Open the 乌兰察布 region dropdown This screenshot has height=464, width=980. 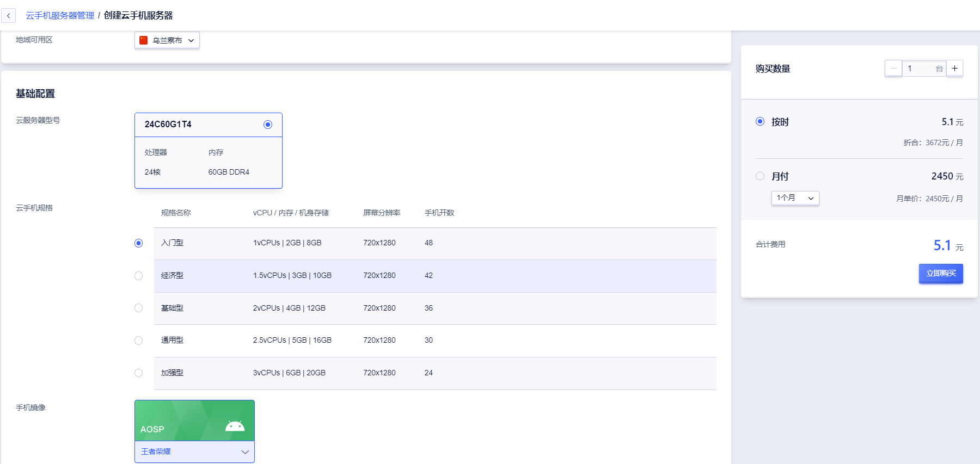pyautogui.click(x=167, y=40)
